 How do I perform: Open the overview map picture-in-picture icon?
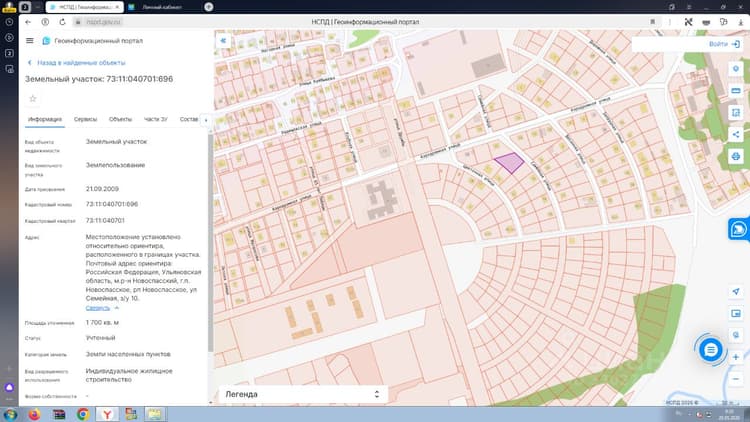[x=736, y=313]
